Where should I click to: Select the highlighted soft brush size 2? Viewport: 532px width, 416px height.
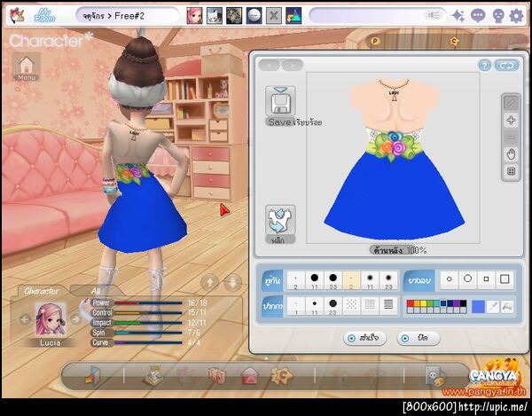coord(351,280)
